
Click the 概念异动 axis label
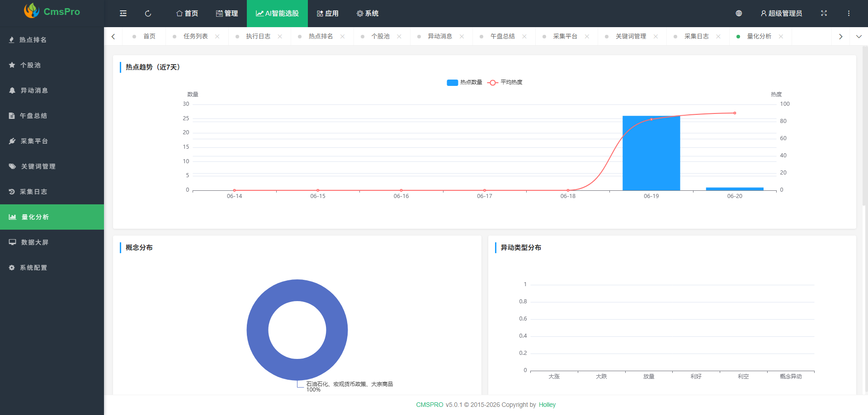791,377
